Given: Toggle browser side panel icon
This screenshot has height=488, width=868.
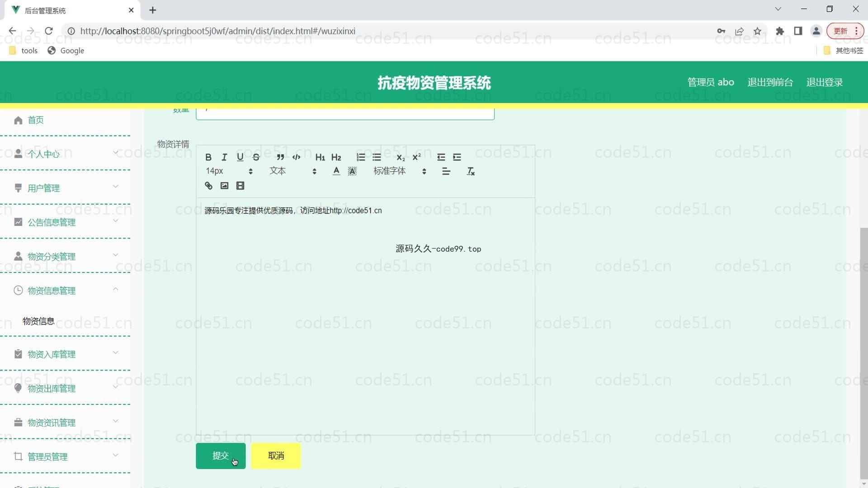Looking at the screenshot, I should tap(798, 31).
